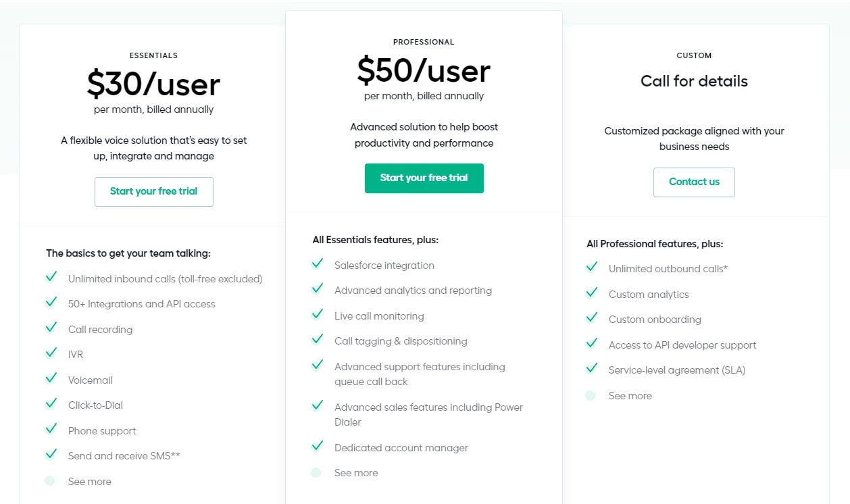Select the Professional plan heading

(x=424, y=42)
